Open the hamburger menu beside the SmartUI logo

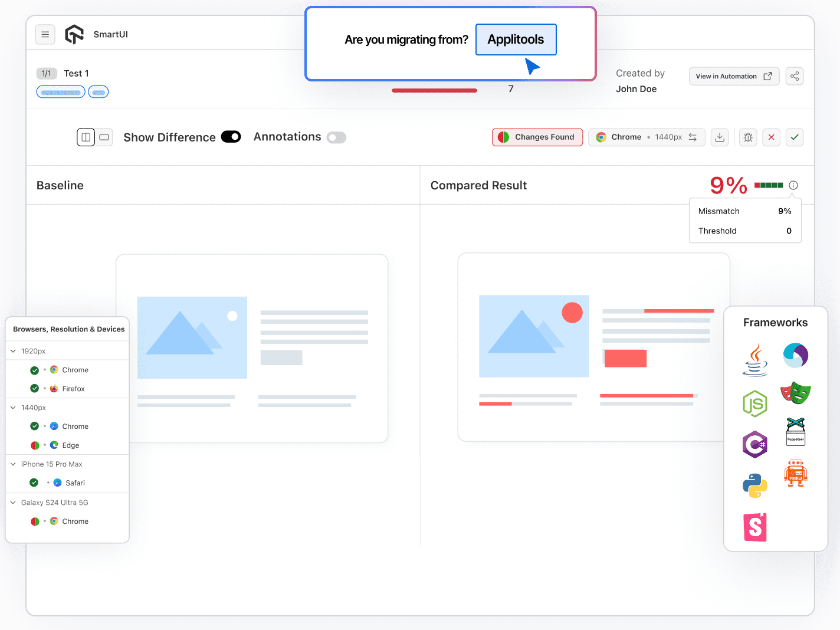[x=45, y=35]
